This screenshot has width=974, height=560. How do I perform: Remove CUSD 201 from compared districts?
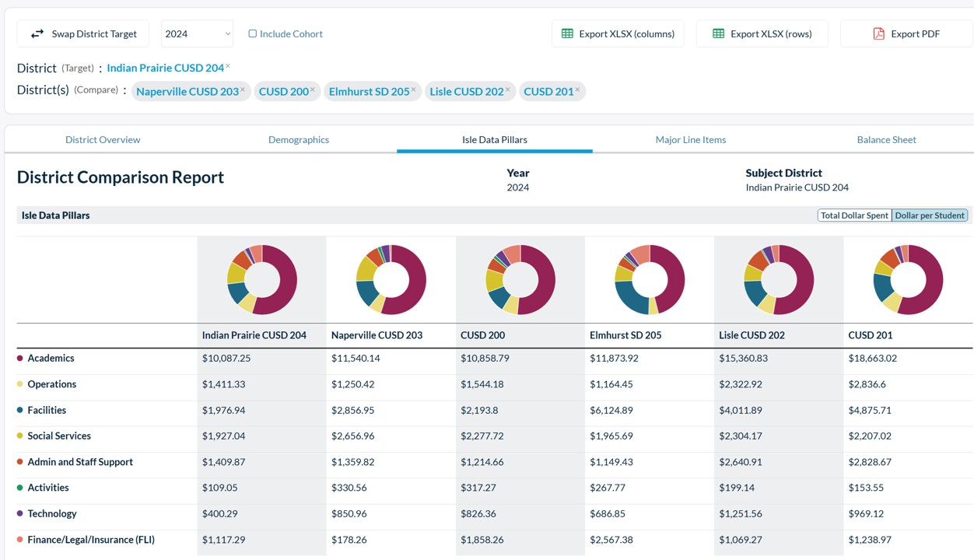(x=577, y=89)
